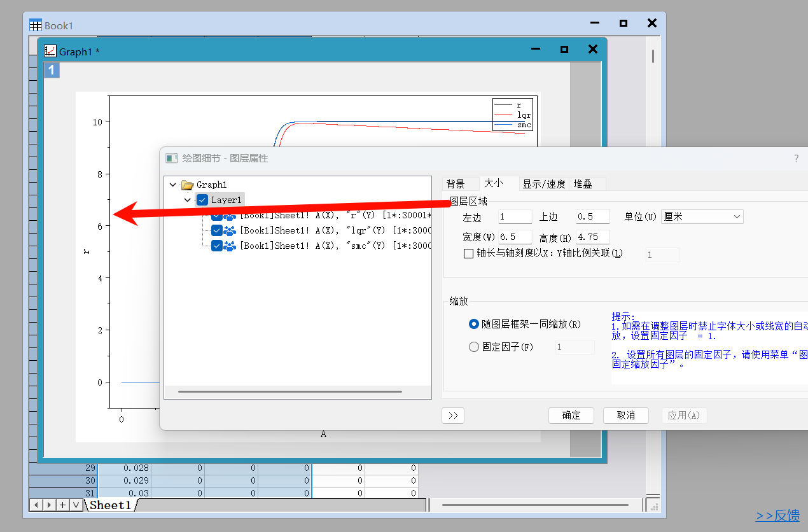Collapse the Layer1 tree node
Viewport: 808px width, 532px height.
coord(187,200)
